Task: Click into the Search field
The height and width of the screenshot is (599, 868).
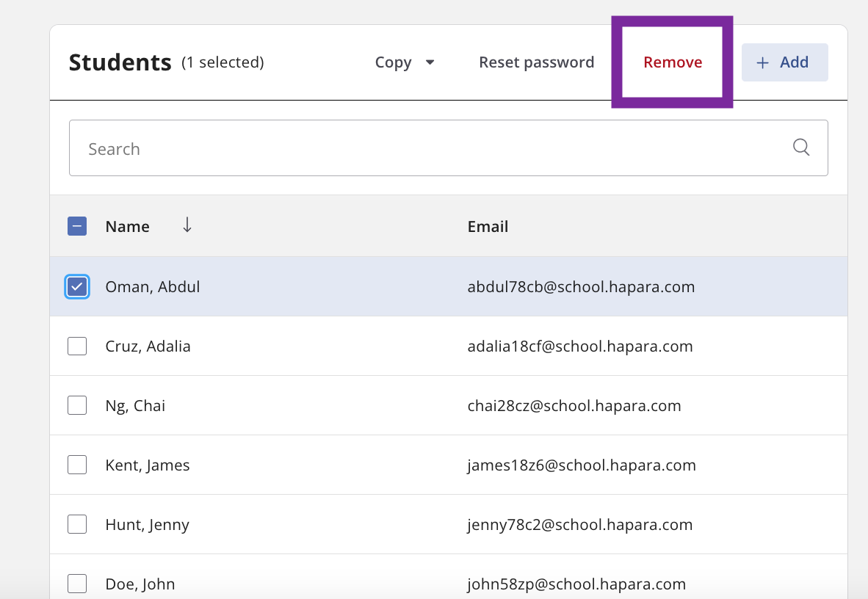Action: (449, 148)
